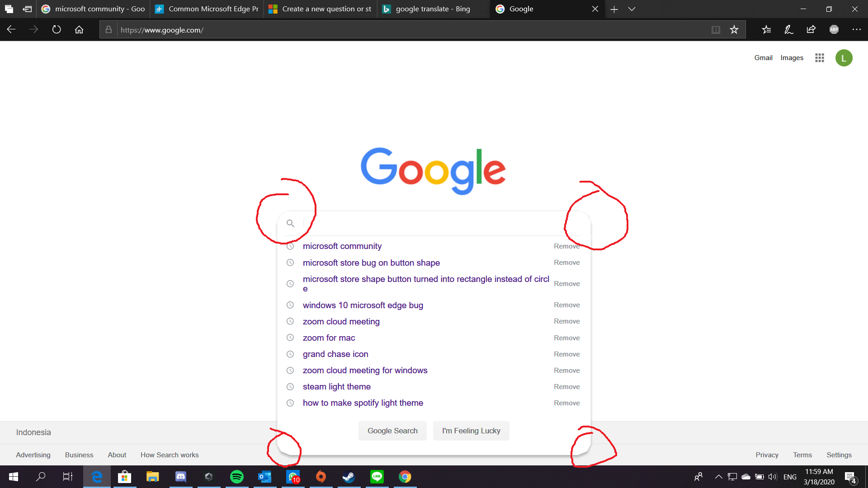Open Microsoft Store from taskbar
The image size is (868, 488).
tap(124, 477)
